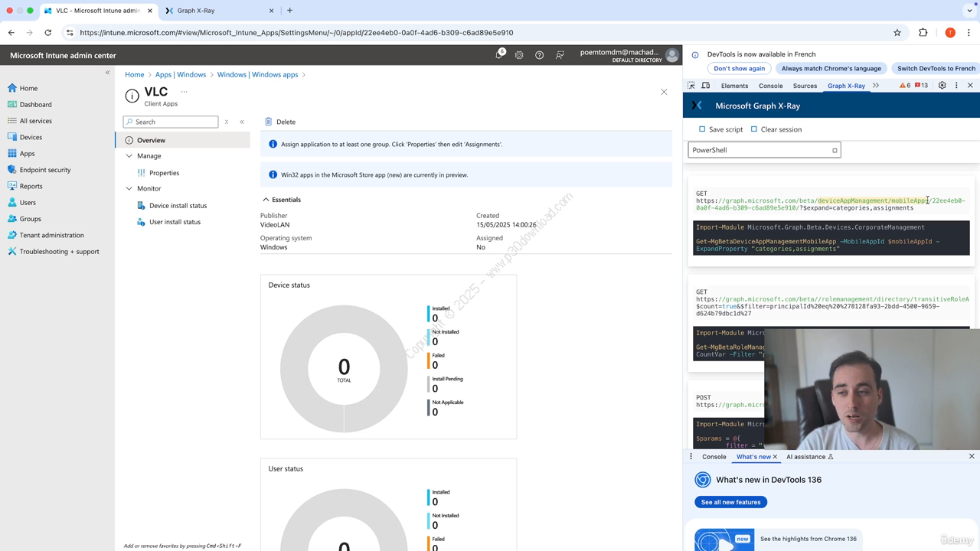Go to Home in left navigation
Viewport: 980px width, 551px height.
click(x=28, y=88)
